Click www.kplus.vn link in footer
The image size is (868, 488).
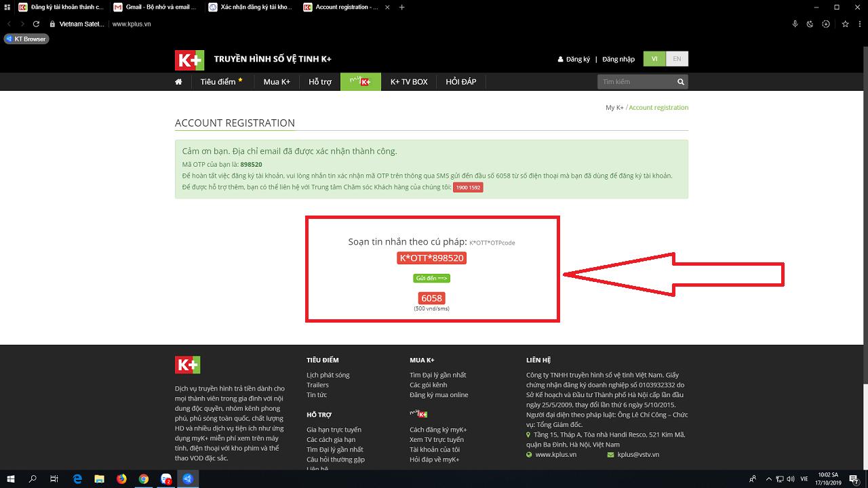click(556, 455)
